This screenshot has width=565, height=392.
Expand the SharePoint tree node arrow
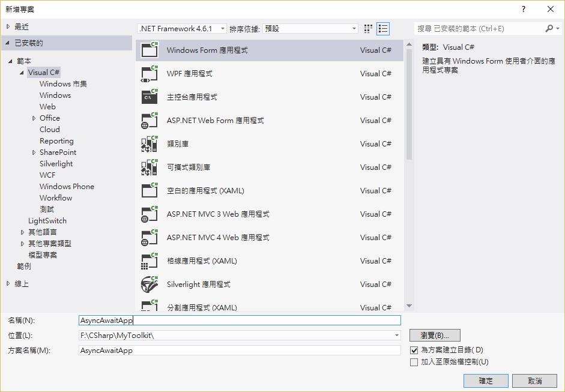tap(34, 152)
